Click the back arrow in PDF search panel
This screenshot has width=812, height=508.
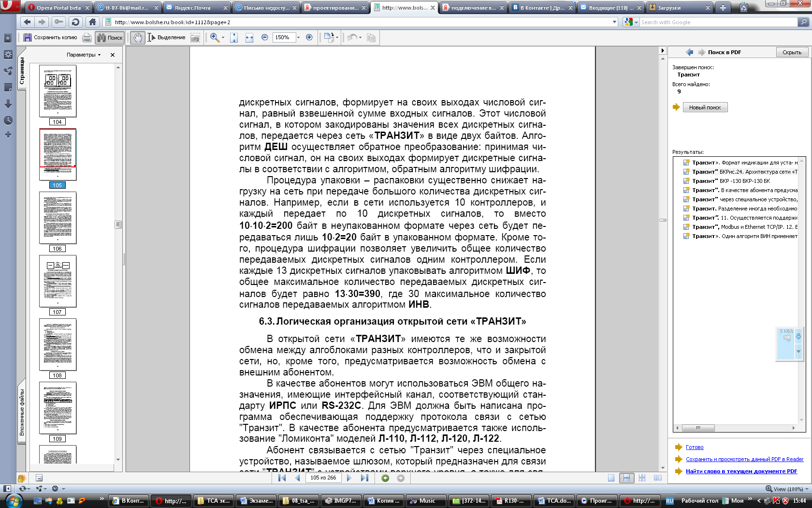pyautogui.click(x=689, y=52)
